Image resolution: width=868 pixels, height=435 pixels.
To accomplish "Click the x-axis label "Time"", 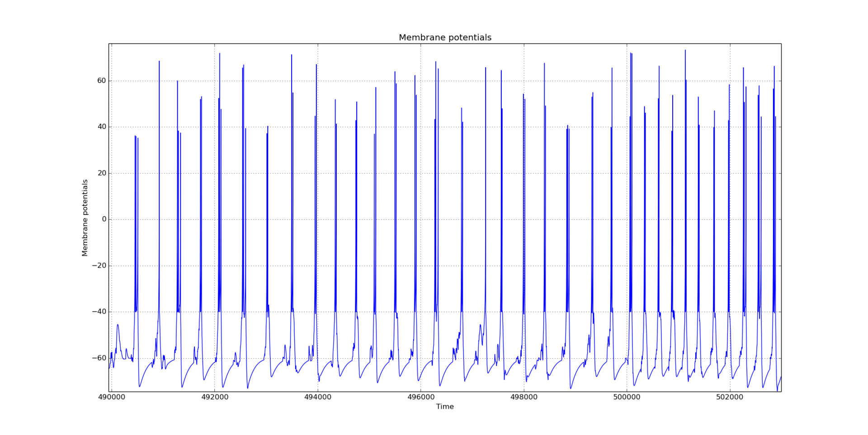I will pos(445,407).
